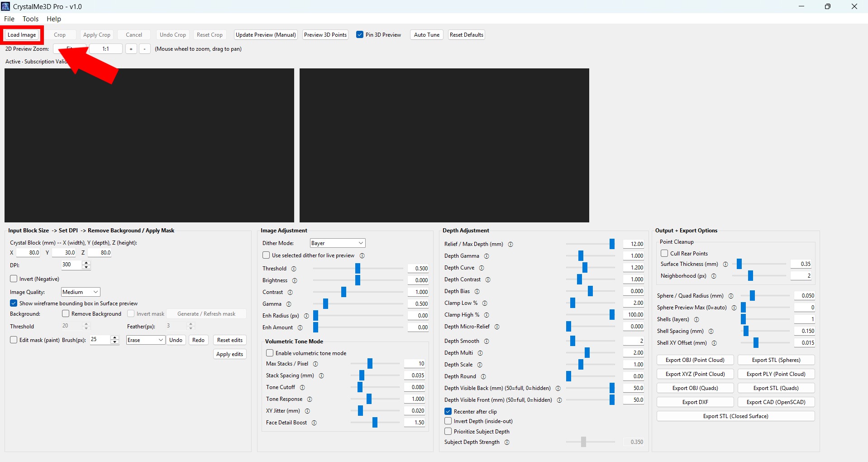
Task: Uncheck Pin 3D Preview
Action: [360, 35]
